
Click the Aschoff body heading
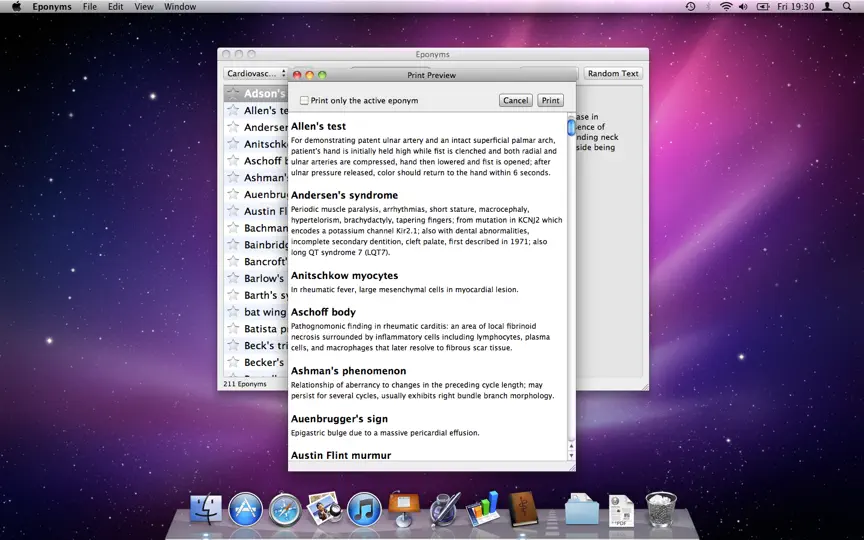pos(323,312)
